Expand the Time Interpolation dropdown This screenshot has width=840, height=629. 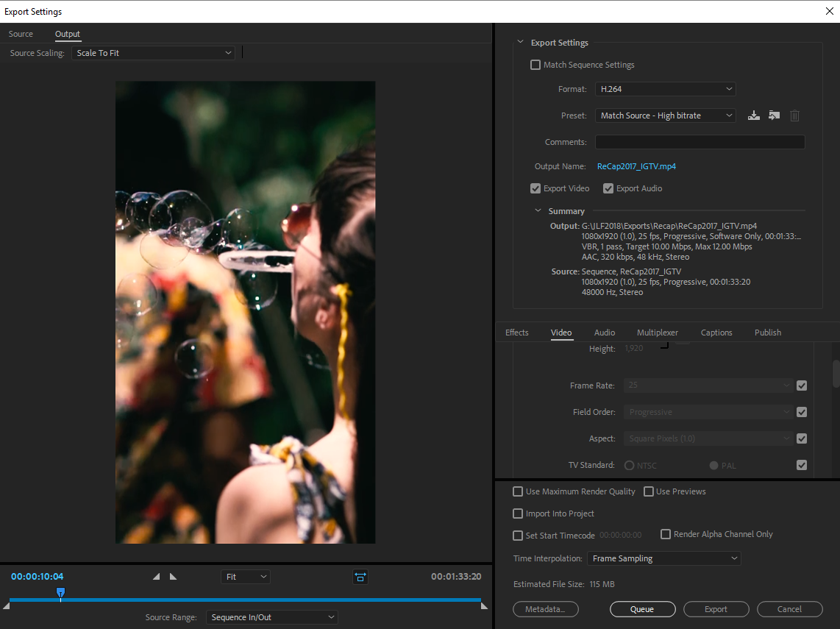coord(663,558)
